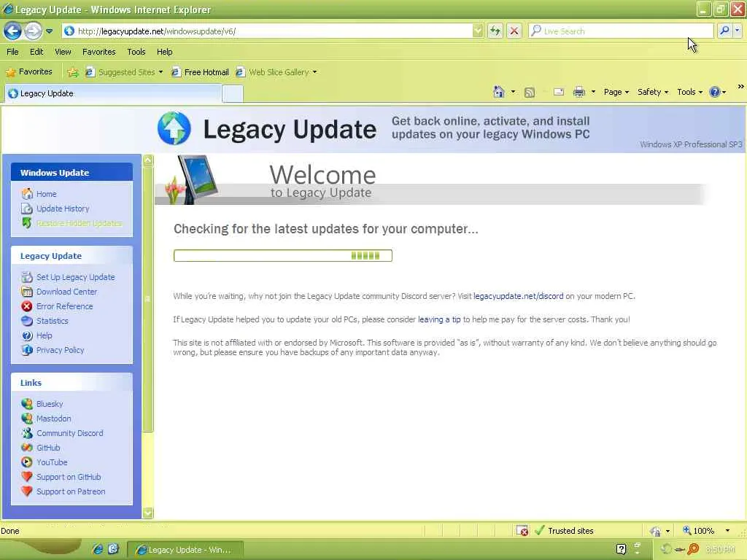Open the Print options dropdown arrow
The width and height of the screenshot is (747, 560).
click(x=593, y=92)
